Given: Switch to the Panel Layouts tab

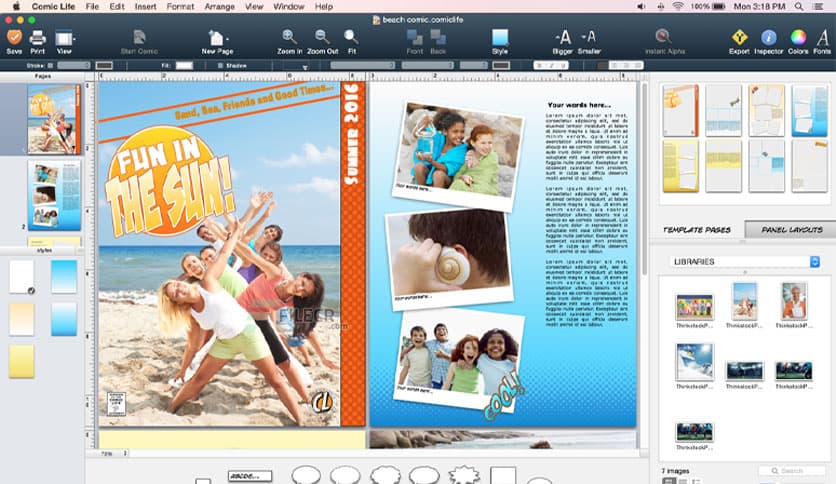Looking at the screenshot, I should click(x=791, y=230).
